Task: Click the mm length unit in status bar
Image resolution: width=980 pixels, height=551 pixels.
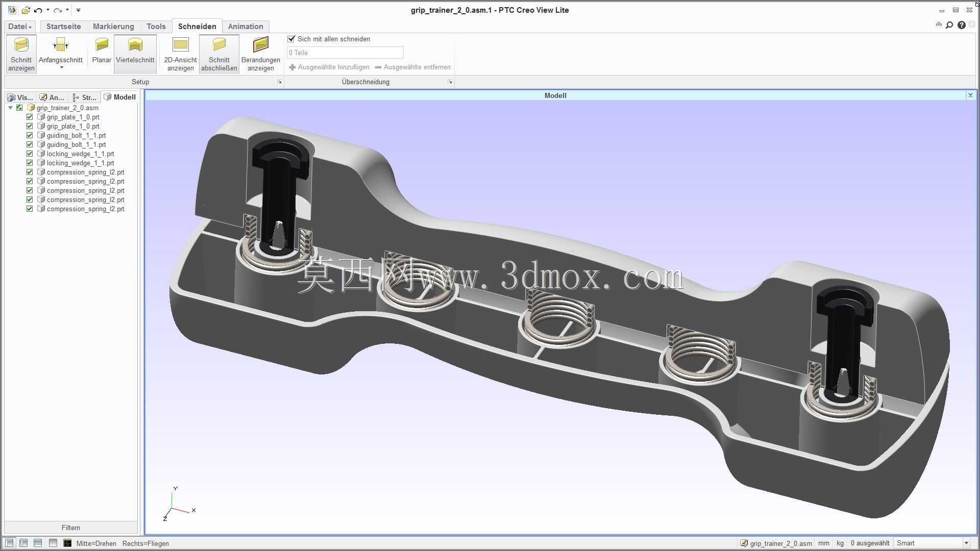Action: click(824, 543)
